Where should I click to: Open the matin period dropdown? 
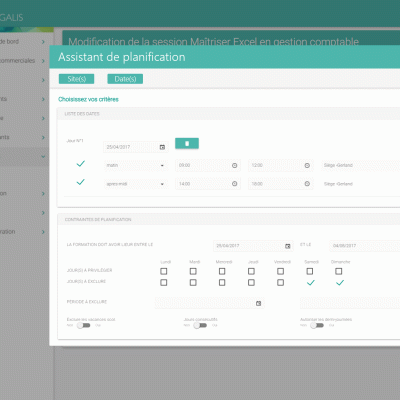(x=136, y=165)
